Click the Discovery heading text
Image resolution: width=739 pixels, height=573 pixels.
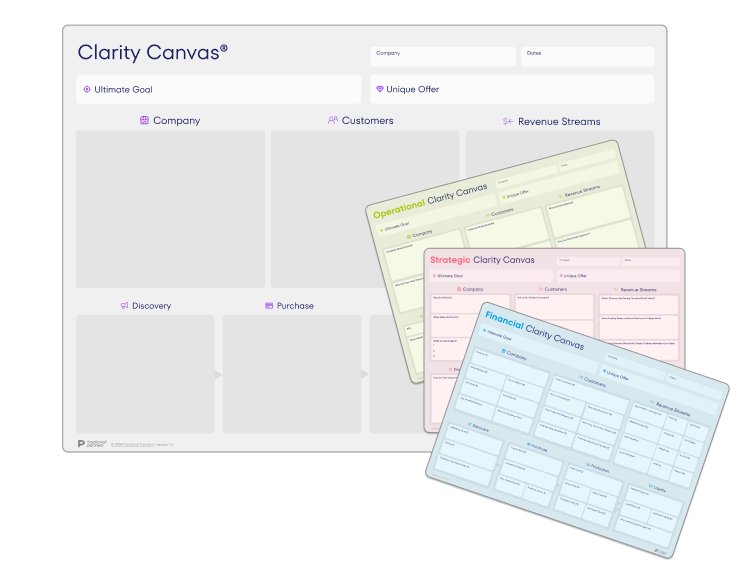152,306
